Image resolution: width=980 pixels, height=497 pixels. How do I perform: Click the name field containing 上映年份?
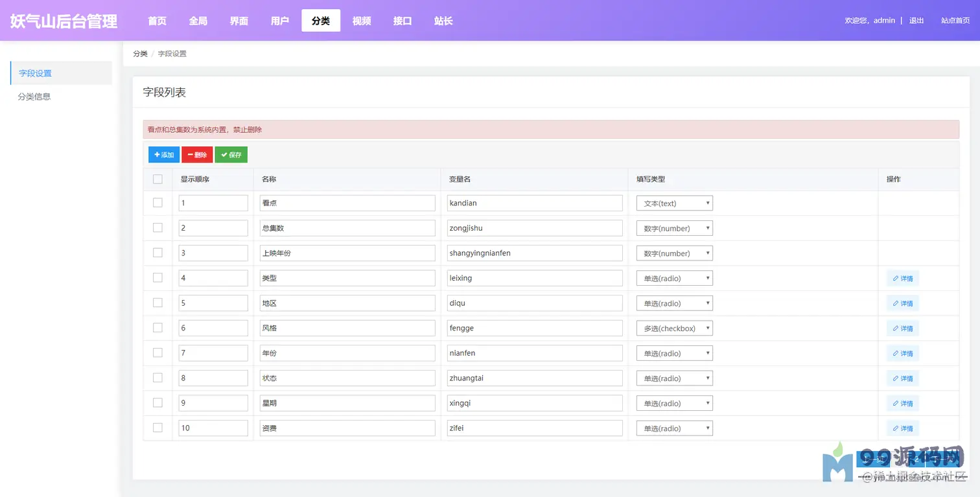coord(347,253)
